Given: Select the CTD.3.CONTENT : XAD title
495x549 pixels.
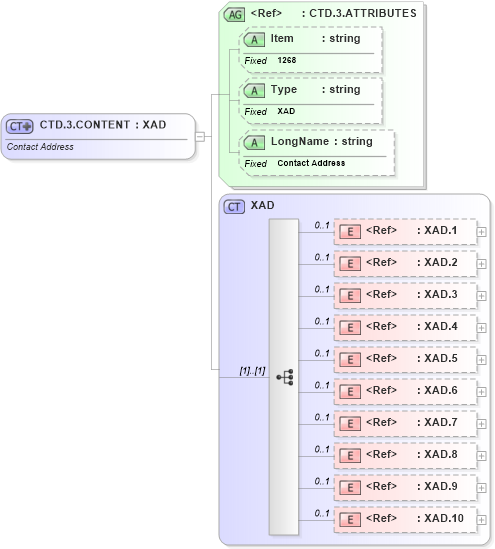Looking at the screenshot, I should point(103,125).
